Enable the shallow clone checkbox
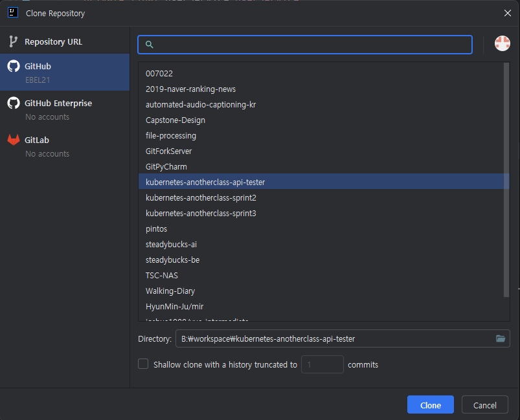This screenshot has width=520, height=420. pyautogui.click(x=143, y=364)
